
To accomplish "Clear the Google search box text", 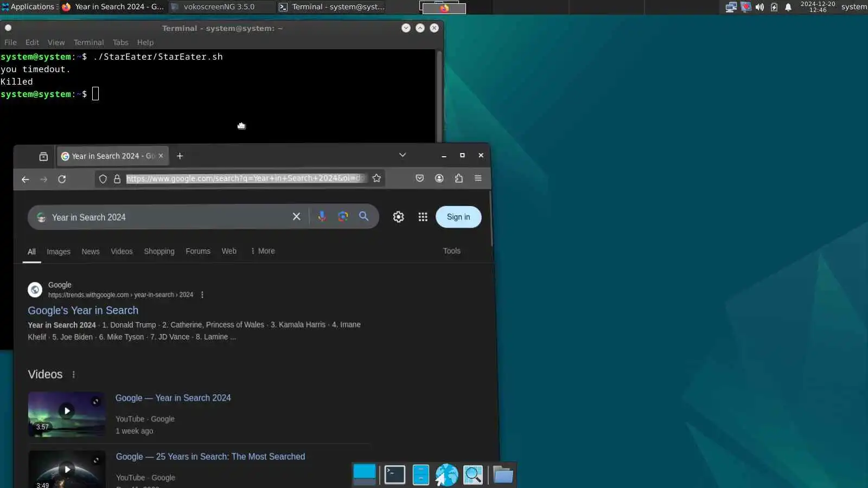I will [x=296, y=216].
